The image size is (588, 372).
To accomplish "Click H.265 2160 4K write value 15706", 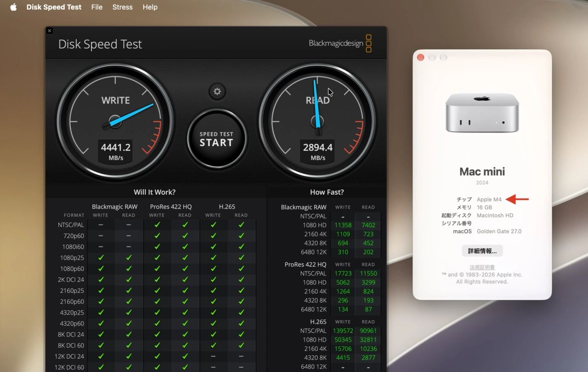I will click(343, 349).
